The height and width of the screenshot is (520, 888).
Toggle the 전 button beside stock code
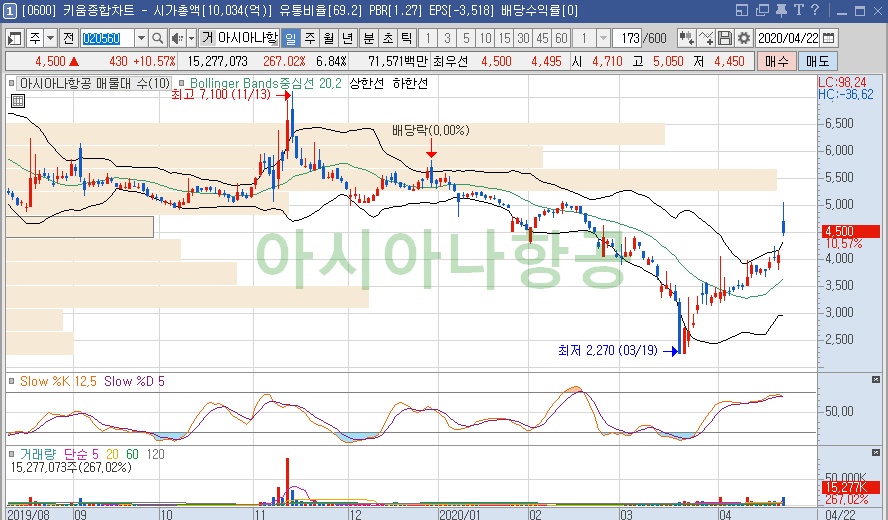click(69, 39)
